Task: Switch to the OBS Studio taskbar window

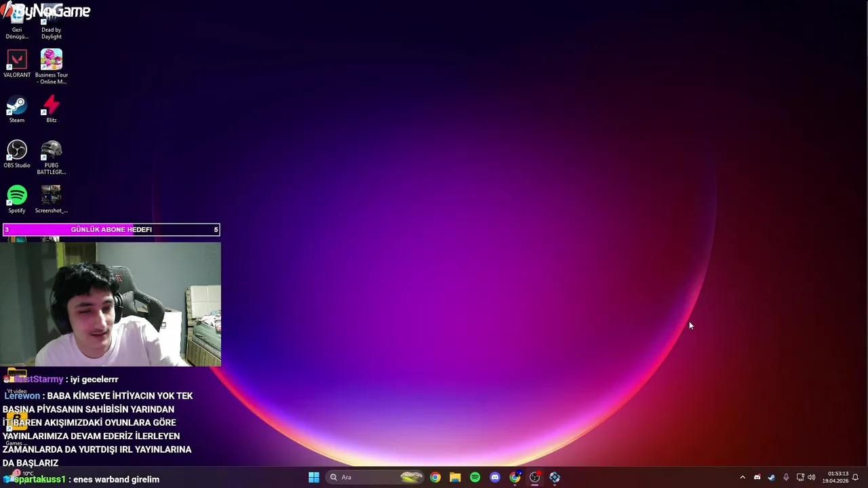Action: pos(535,477)
